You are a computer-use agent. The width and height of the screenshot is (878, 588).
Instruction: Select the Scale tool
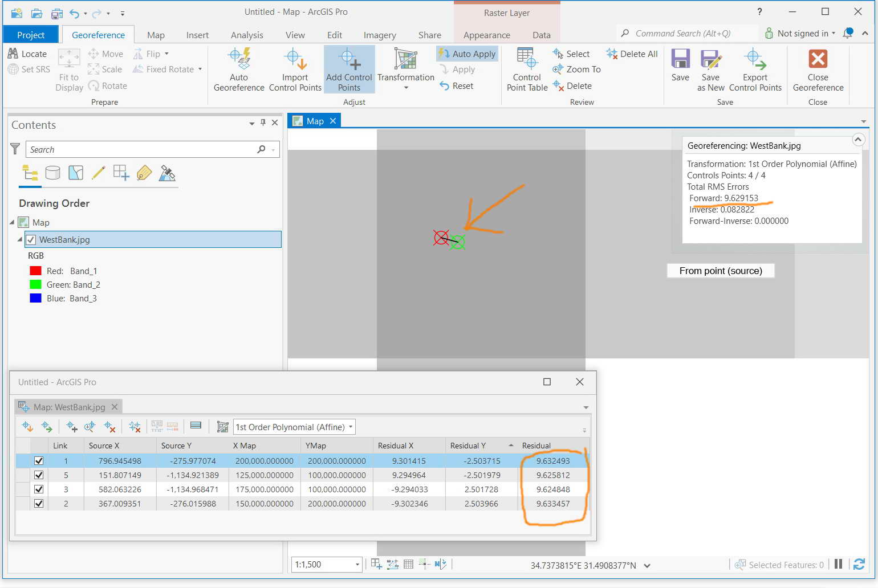coord(105,69)
